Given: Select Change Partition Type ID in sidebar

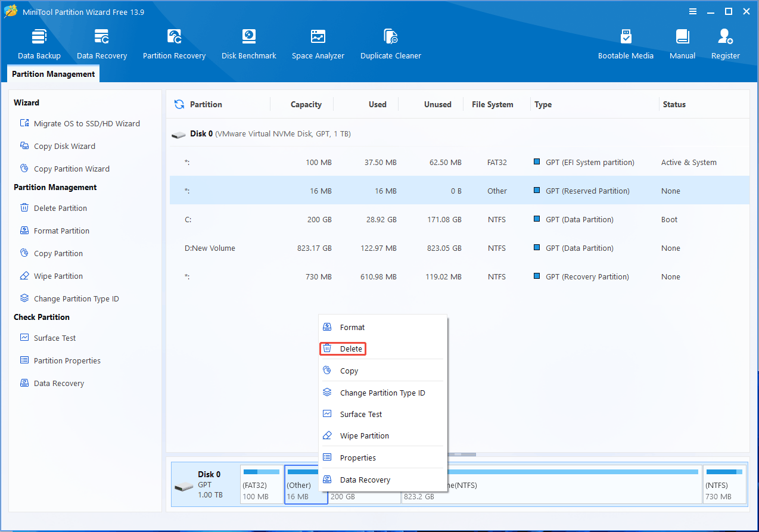Looking at the screenshot, I should pyautogui.click(x=69, y=298).
